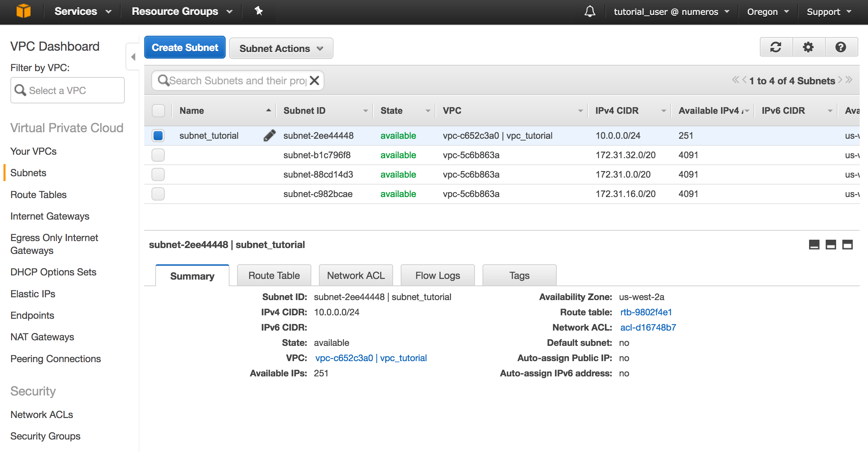The width and height of the screenshot is (868, 452).
Task: Go to VPC Dashboard link
Action: point(55,46)
